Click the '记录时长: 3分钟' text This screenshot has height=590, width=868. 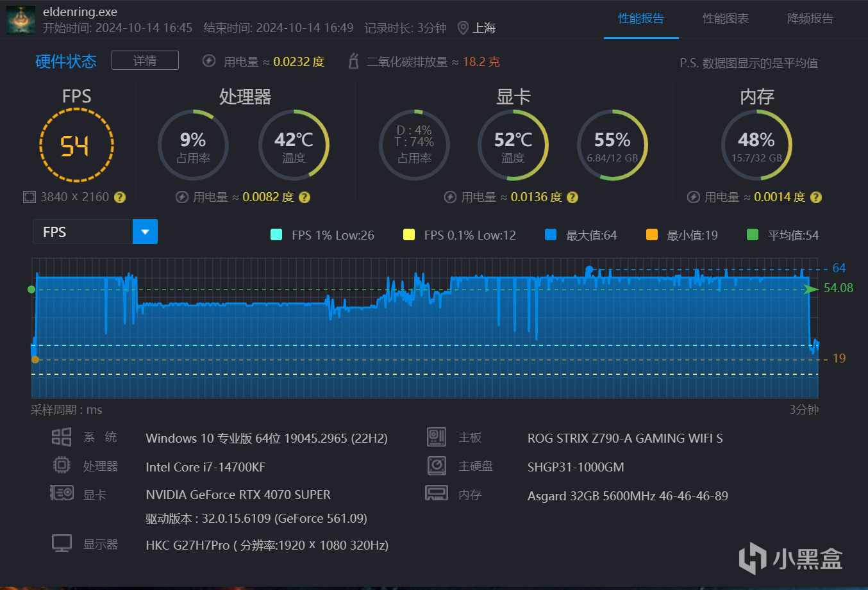pyautogui.click(x=405, y=28)
